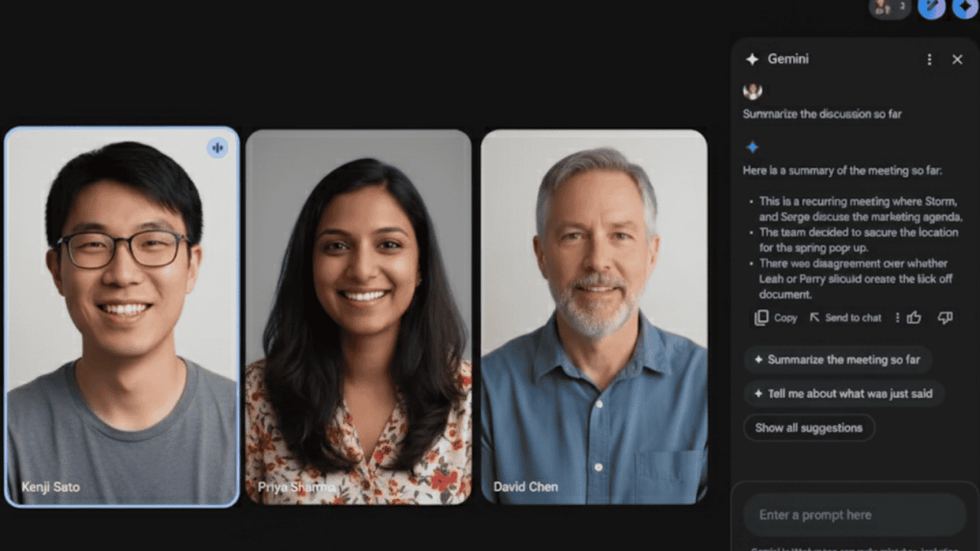This screenshot has width=980, height=551.
Task: Give the summary a thumbs down
Action: (946, 318)
